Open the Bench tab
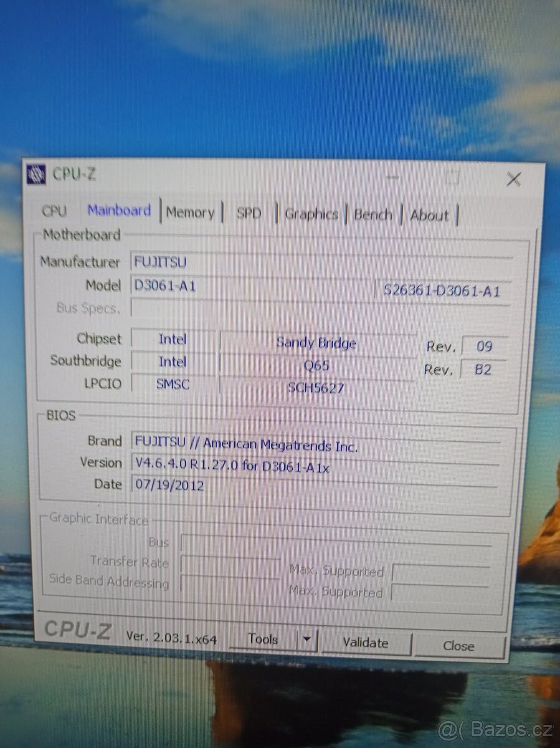This screenshot has height=748, width=560. [x=373, y=214]
